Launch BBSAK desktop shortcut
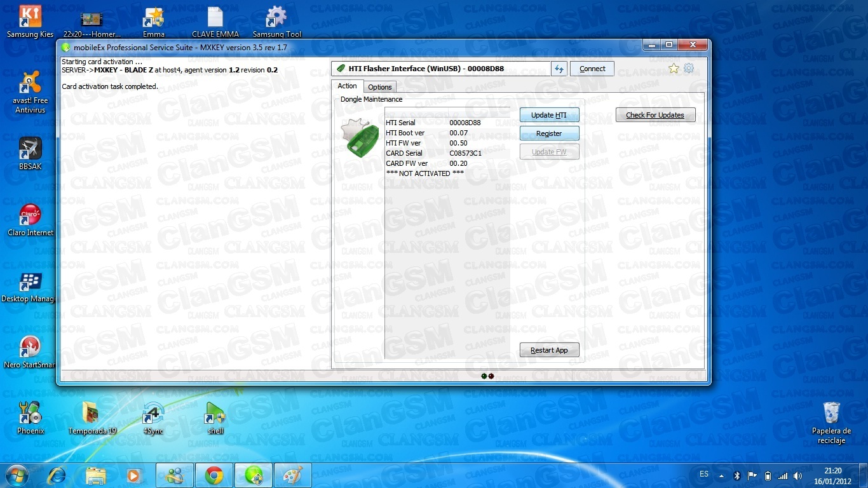 coord(30,153)
